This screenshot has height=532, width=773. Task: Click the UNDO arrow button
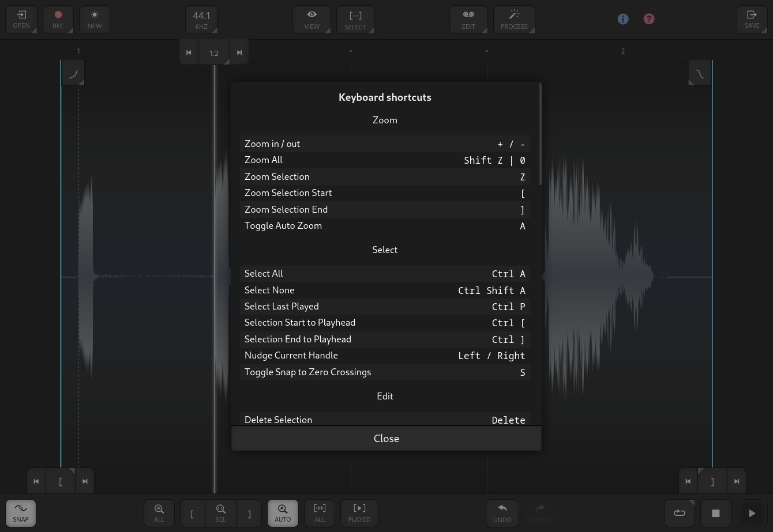pos(502,513)
